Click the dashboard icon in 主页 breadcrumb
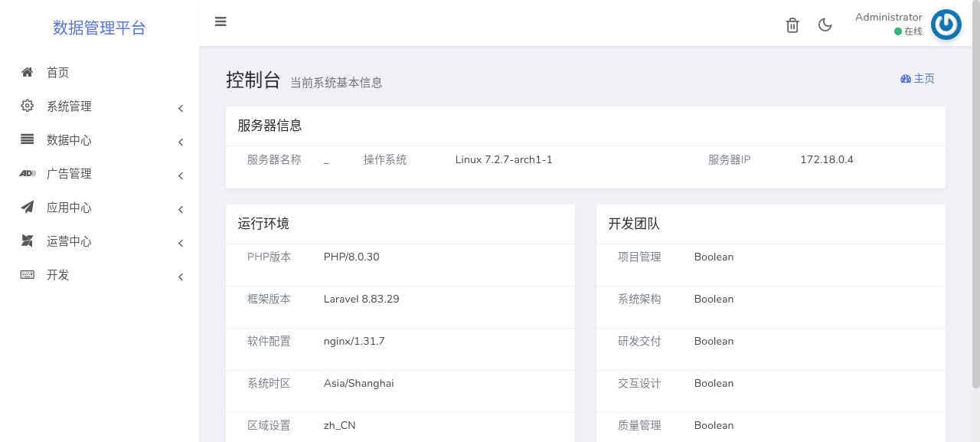 pos(906,79)
